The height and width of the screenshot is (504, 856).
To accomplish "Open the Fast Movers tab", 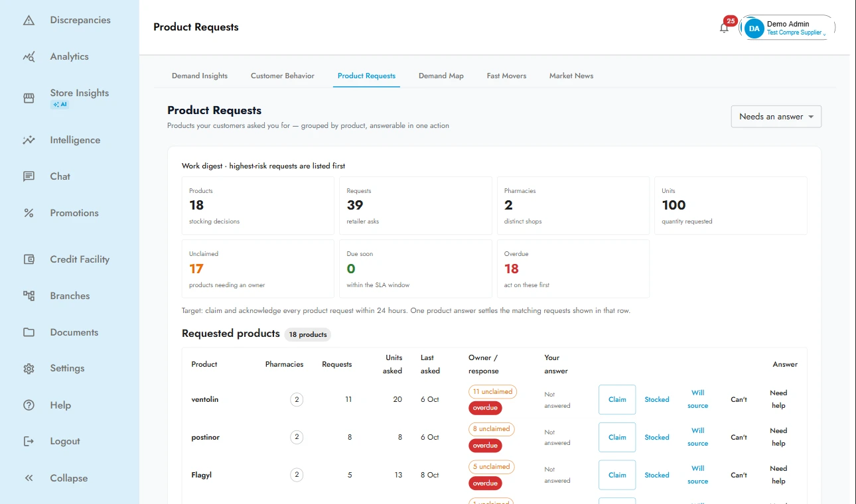I will pos(506,76).
